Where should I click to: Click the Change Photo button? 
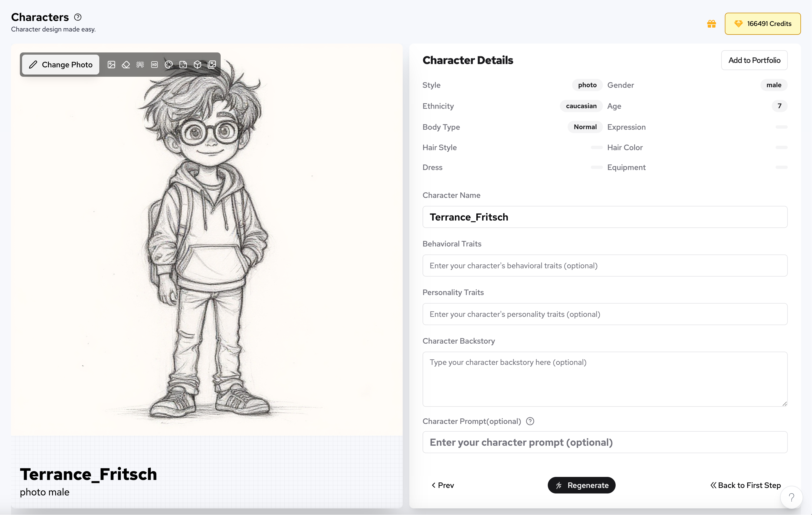tap(61, 65)
